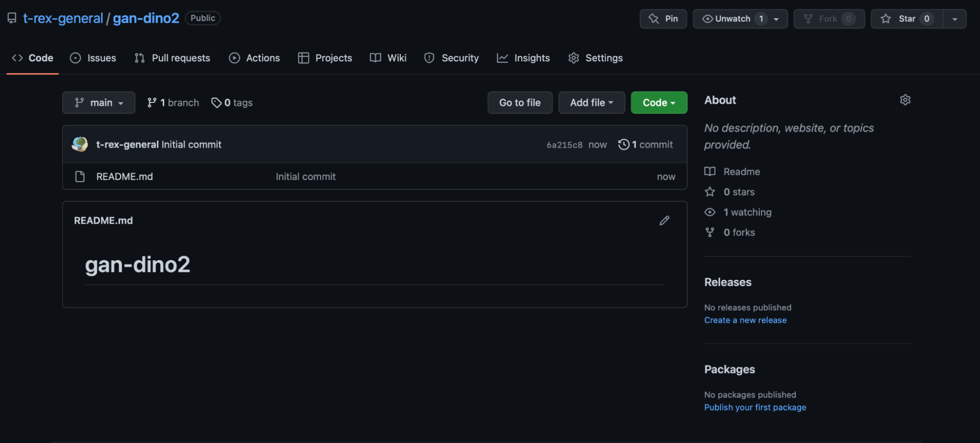Click the About section heading
The width and height of the screenshot is (980, 443).
(x=720, y=100)
